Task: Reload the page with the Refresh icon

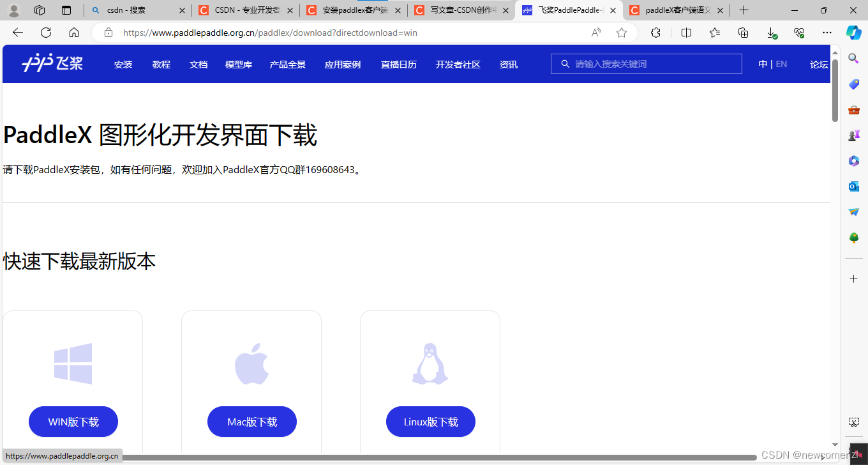Action: pos(46,33)
